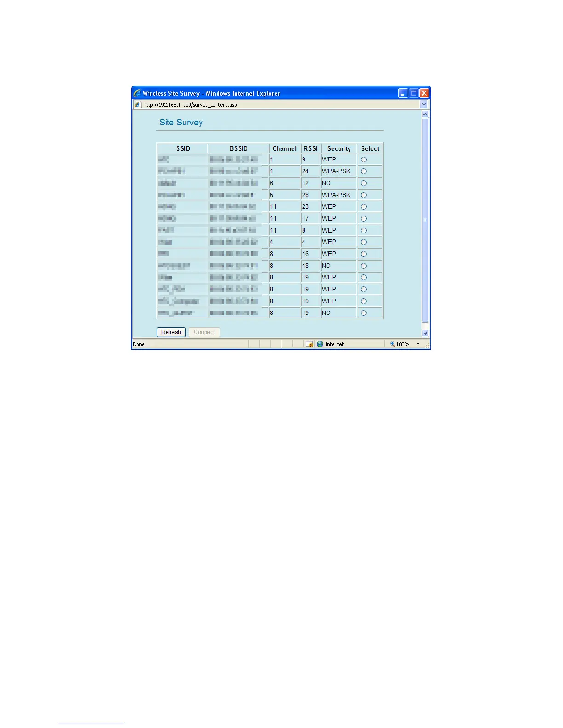Close the Wireless Site Survey window

point(424,93)
